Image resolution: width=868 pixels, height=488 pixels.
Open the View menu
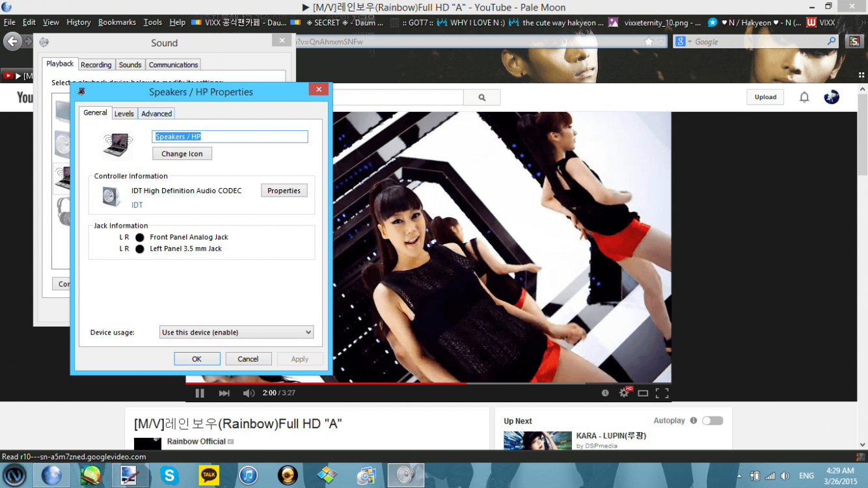pos(51,22)
